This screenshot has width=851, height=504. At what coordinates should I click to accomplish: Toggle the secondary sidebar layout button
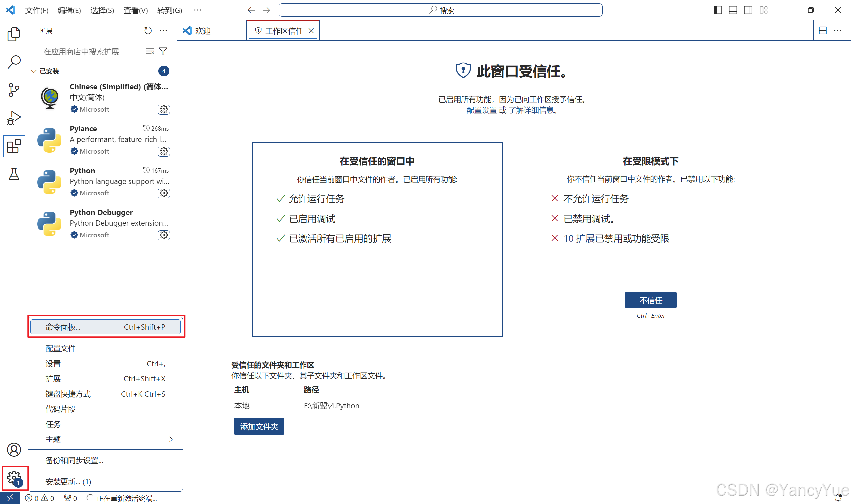point(748,10)
